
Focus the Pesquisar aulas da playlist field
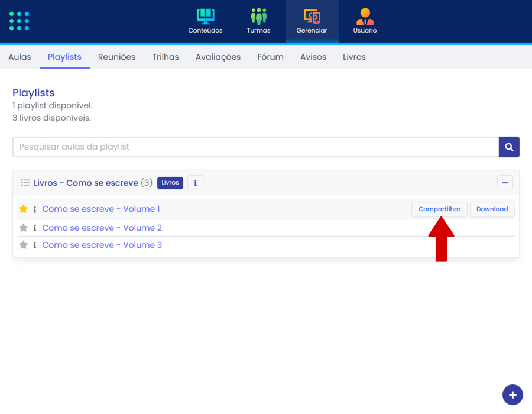[255, 147]
